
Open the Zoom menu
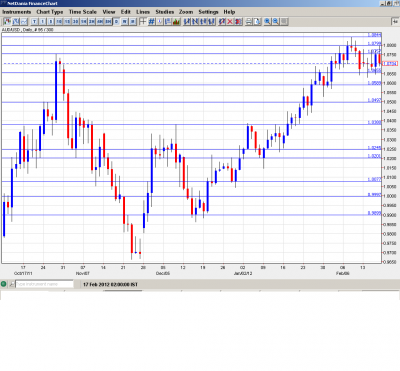pos(186,12)
